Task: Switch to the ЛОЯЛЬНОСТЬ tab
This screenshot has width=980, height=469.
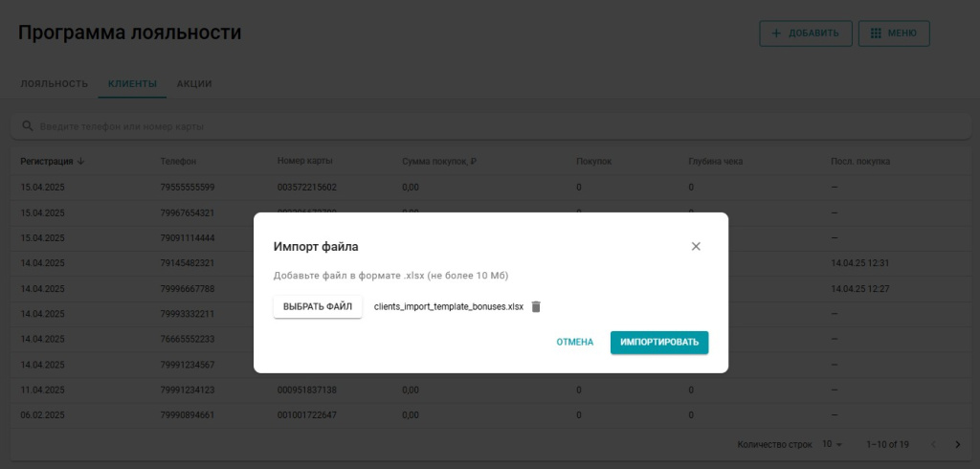Action: pyautogui.click(x=55, y=84)
